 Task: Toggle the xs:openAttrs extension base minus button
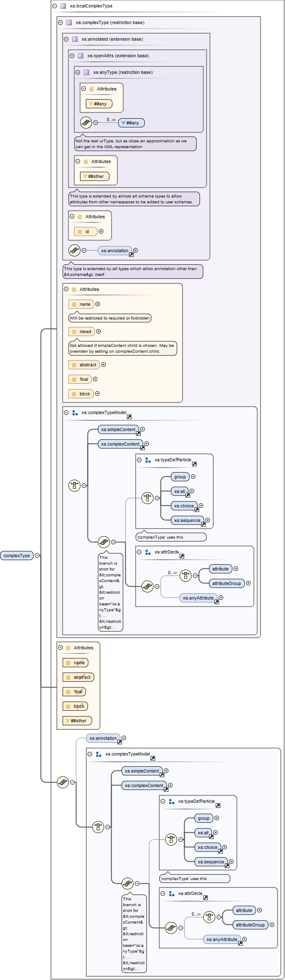(72, 56)
